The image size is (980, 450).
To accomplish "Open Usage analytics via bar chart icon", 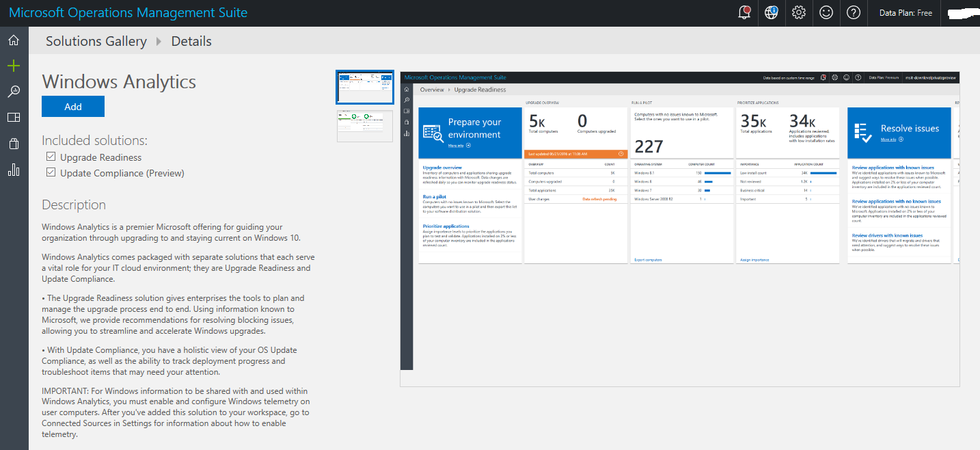I will (13, 169).
